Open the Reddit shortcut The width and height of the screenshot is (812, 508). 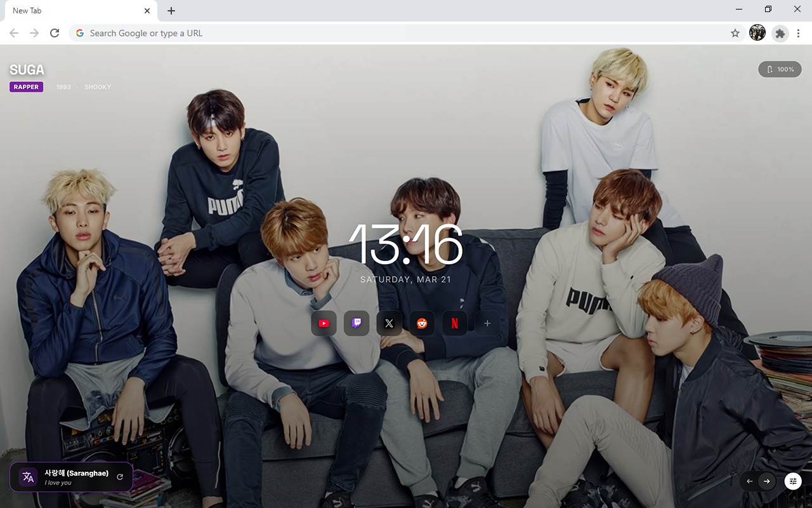click(x=422, y=323)
